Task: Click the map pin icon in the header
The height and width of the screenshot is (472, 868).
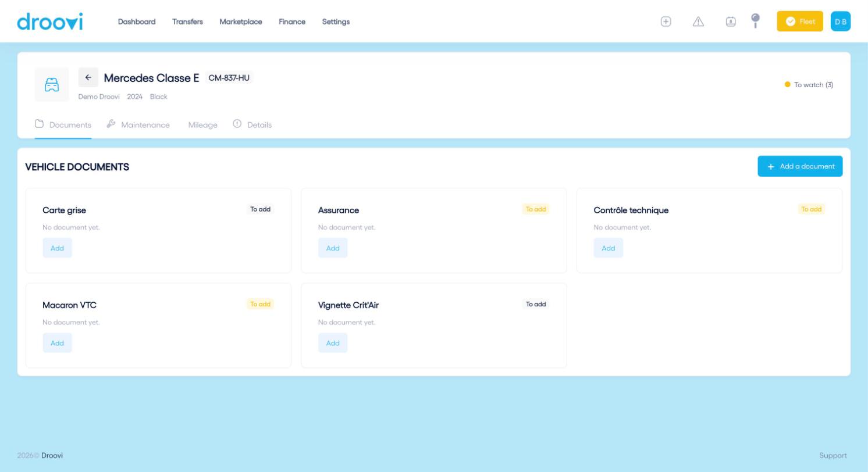Action: click(x=756, y=21)
